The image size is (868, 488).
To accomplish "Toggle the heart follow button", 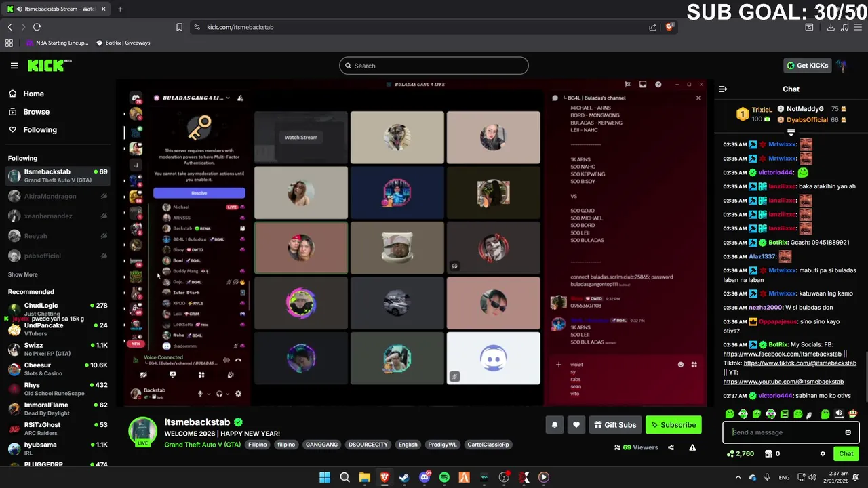I will pos(576,425).
